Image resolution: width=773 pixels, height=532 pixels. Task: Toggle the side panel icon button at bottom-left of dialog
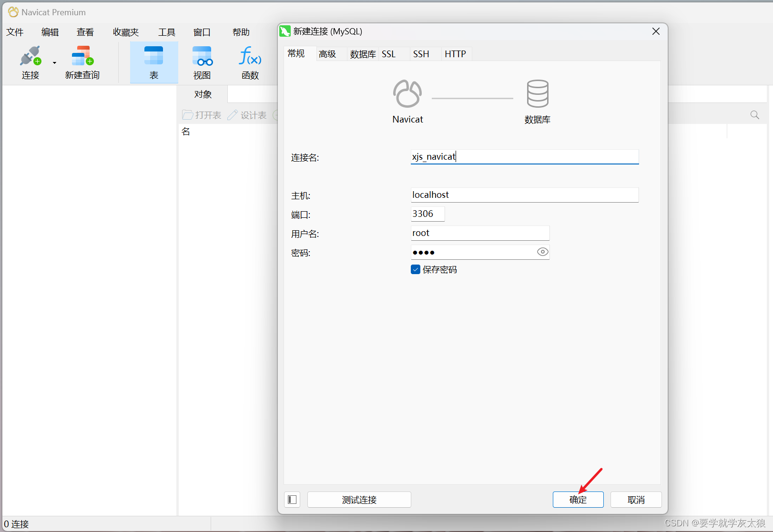pyautogui.click(x=292, y=500)
